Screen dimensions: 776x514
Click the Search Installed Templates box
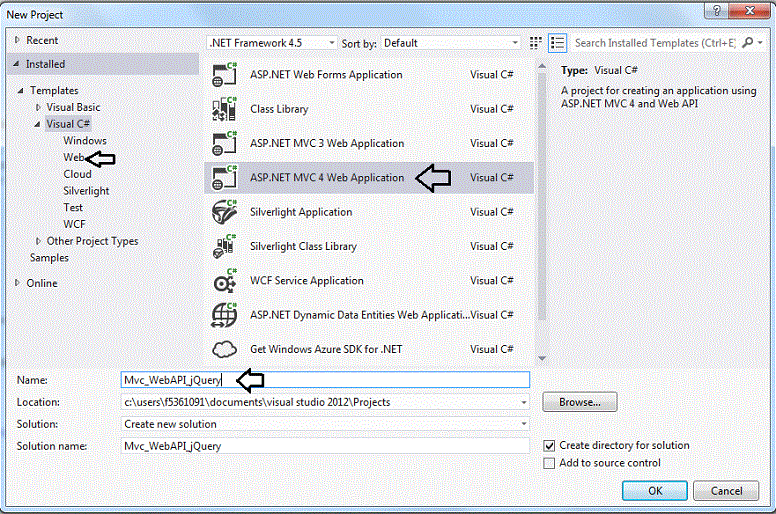point(655,43)
